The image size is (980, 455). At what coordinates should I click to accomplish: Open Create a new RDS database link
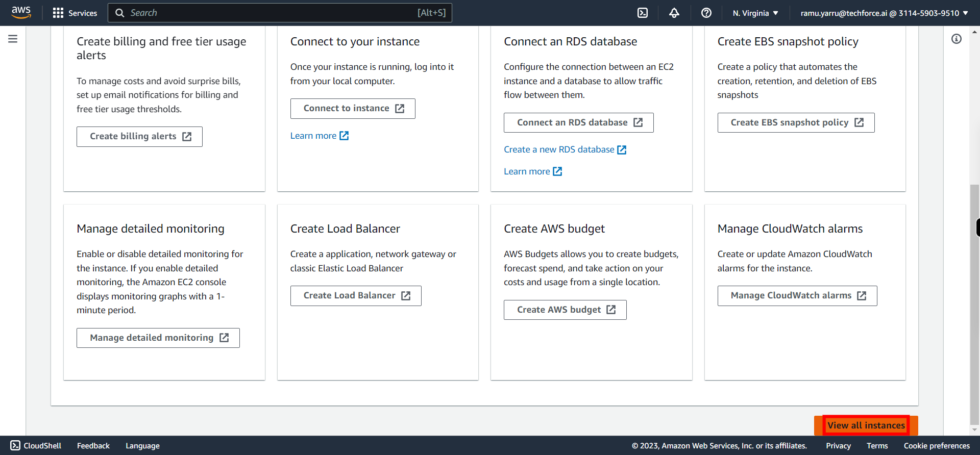click(565, 149)
